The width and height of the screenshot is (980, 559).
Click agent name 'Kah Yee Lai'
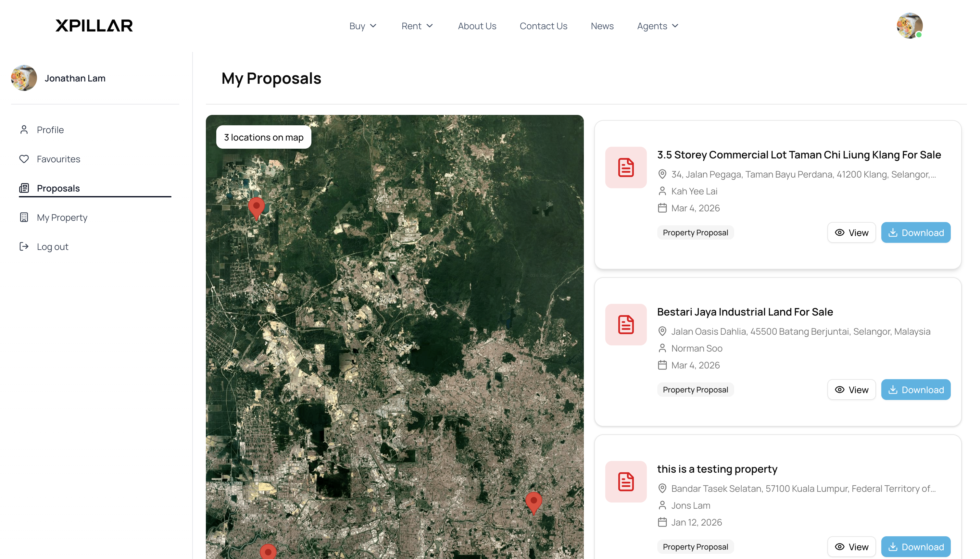pyautogui.click(x=694, y=191)
